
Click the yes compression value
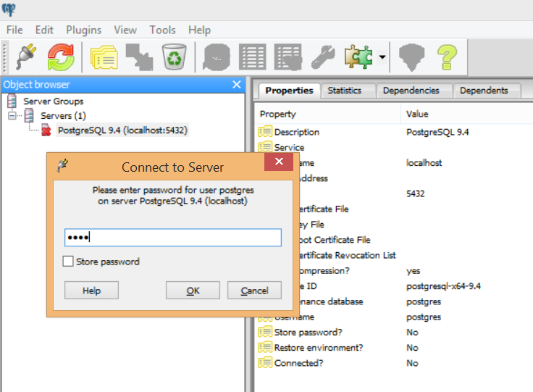pyautogui.click(x=413, y=271)
